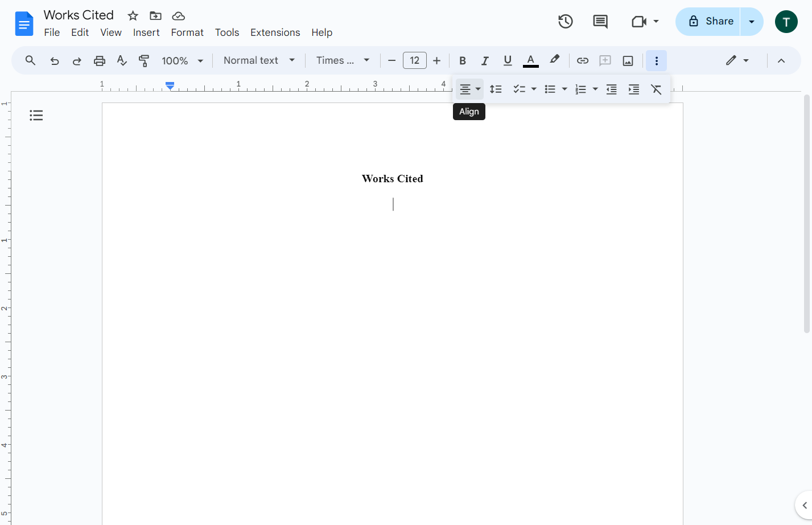The image size is (812, 525).
Task: Rename the Works Cited document title
Action: click(x=79, y=15)
